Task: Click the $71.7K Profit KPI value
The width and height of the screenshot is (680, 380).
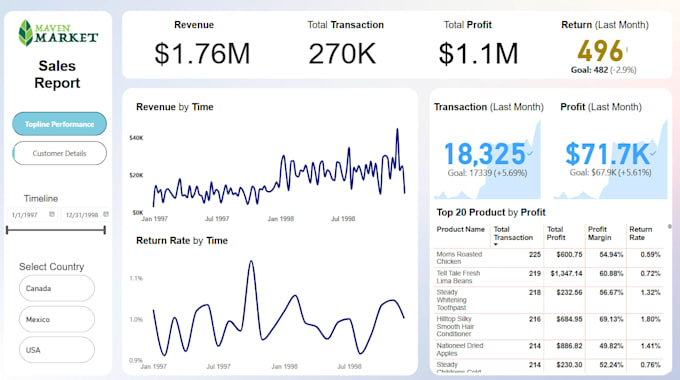Action: [608, 154]
